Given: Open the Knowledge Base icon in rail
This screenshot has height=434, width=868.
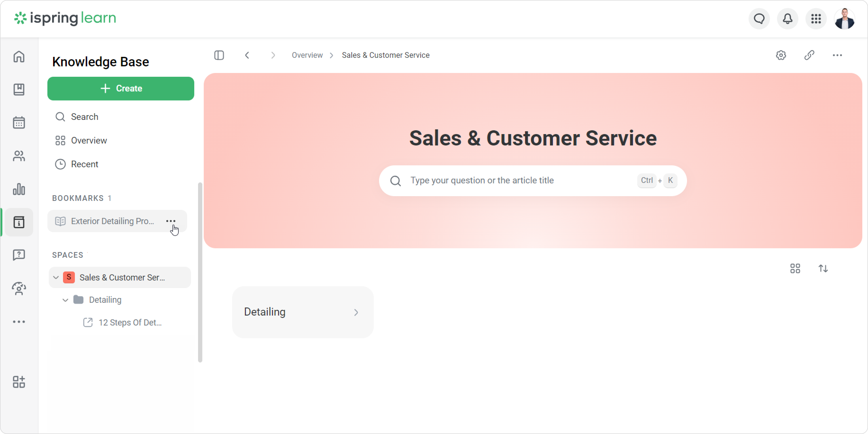Looking at the screenshot, I should (19, 222).
